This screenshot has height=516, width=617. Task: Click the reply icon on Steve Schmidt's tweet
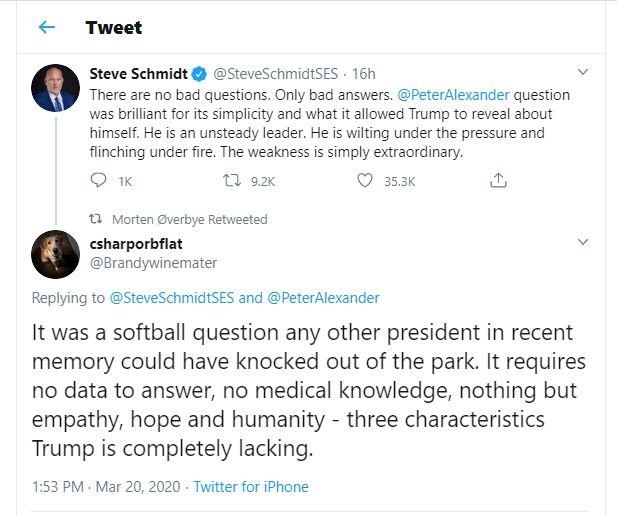(98, 181)
